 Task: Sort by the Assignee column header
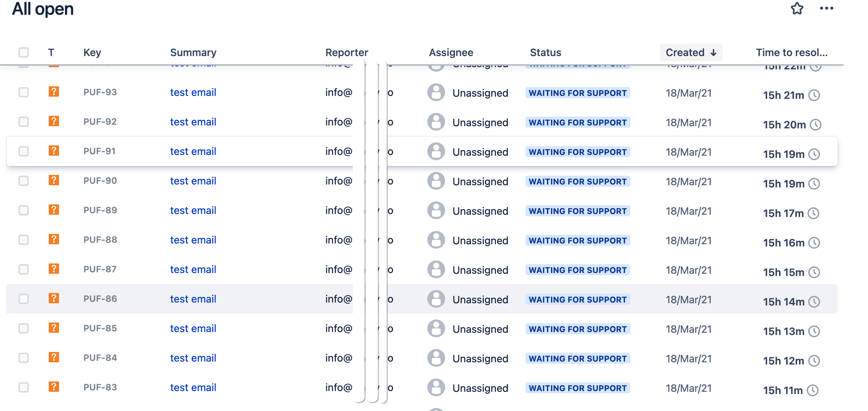click(x=451, y=52)
